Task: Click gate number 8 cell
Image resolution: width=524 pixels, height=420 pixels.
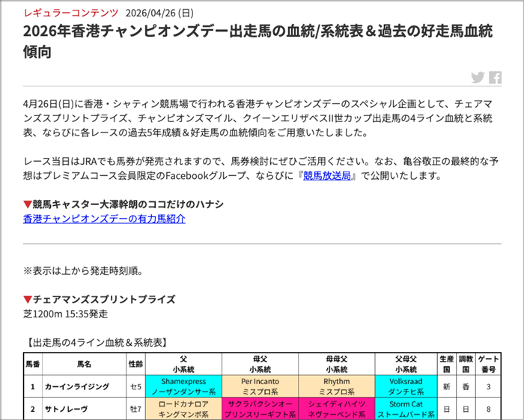Action: (x=489, y=409)
